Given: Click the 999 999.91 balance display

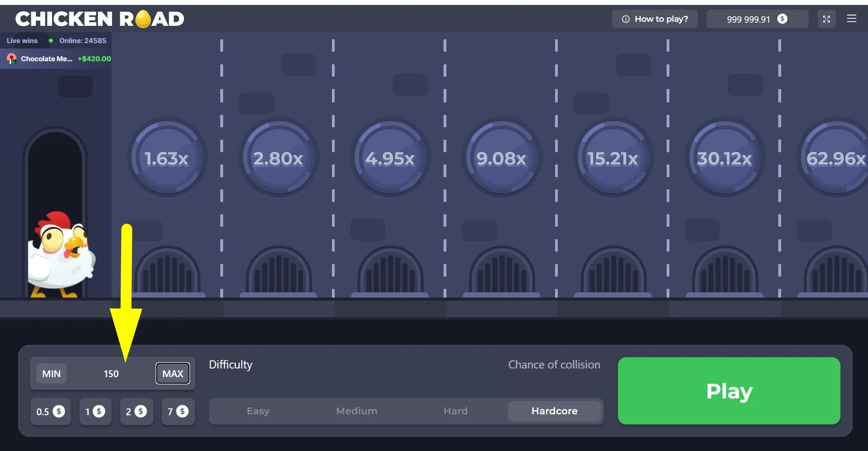Looking at the screenshot, I should click(x=757, y=19).
